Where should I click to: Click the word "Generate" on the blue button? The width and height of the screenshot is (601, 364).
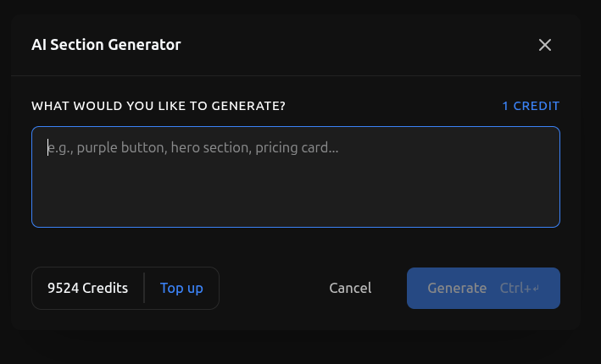pos(457,289)
